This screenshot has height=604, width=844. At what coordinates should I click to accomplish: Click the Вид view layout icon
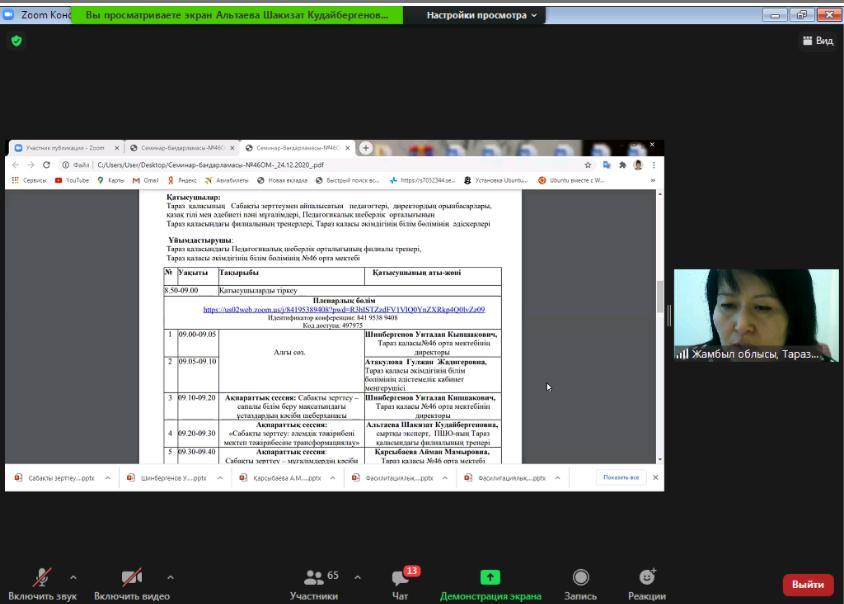[817, 41]
